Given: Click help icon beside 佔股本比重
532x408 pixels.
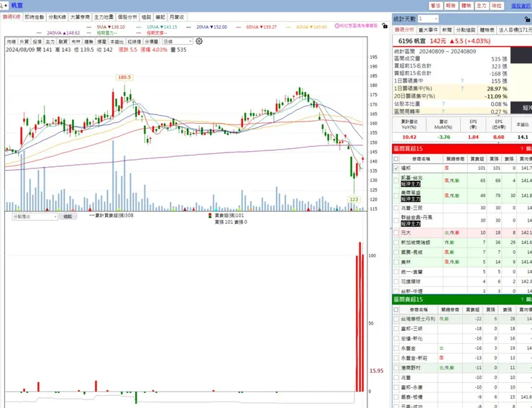Looking at the screenshot, I should click(x=444, y=104).
